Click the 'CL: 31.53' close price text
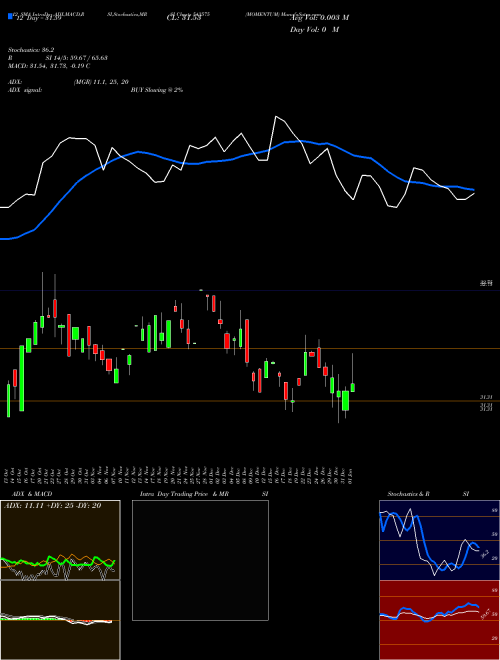The width and height of the screenshot is (500, 660). (184, 18)
